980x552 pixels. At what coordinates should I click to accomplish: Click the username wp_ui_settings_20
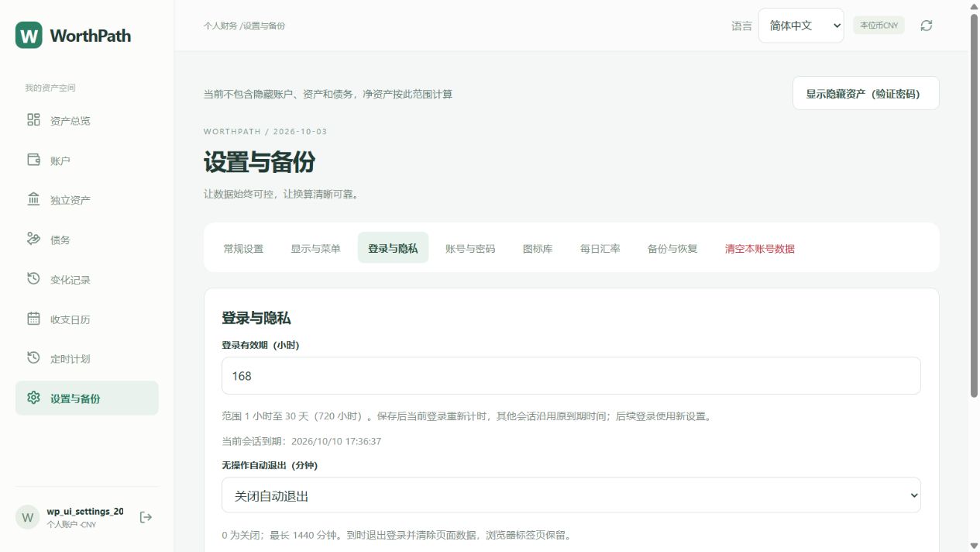click(84, 512)
